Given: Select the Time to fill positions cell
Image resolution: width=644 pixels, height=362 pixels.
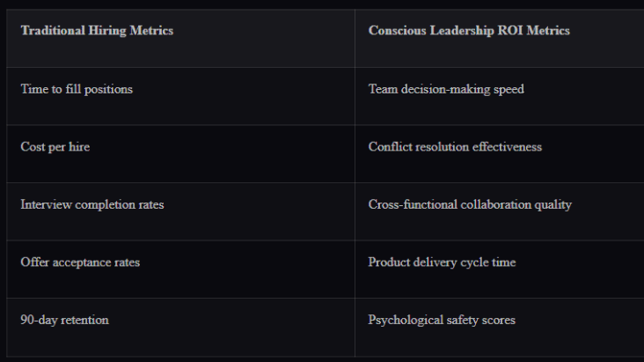Looking at the screenshot, I should pyautogui.click(x=77, y=90).
